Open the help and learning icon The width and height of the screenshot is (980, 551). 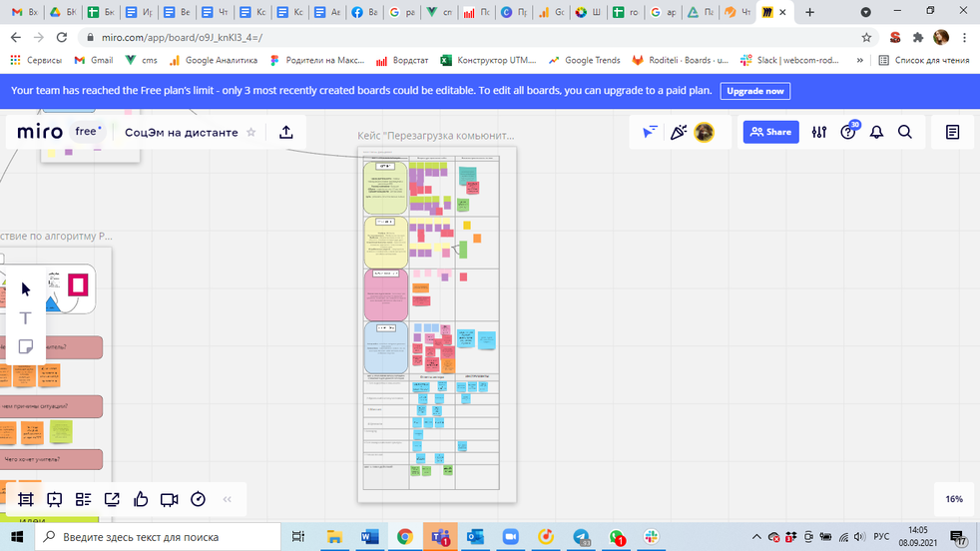coord(848,132)
